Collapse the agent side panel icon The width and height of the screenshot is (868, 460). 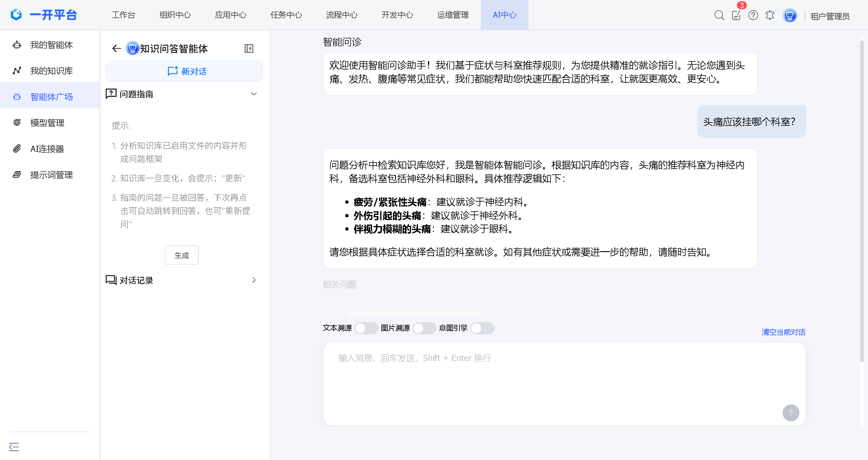point(249,49)
